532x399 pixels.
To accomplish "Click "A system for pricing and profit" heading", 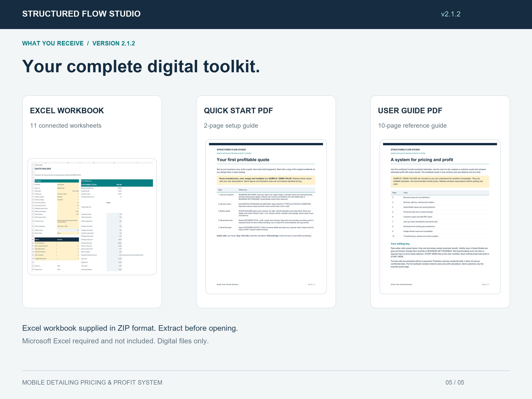I will coord(422,160).
